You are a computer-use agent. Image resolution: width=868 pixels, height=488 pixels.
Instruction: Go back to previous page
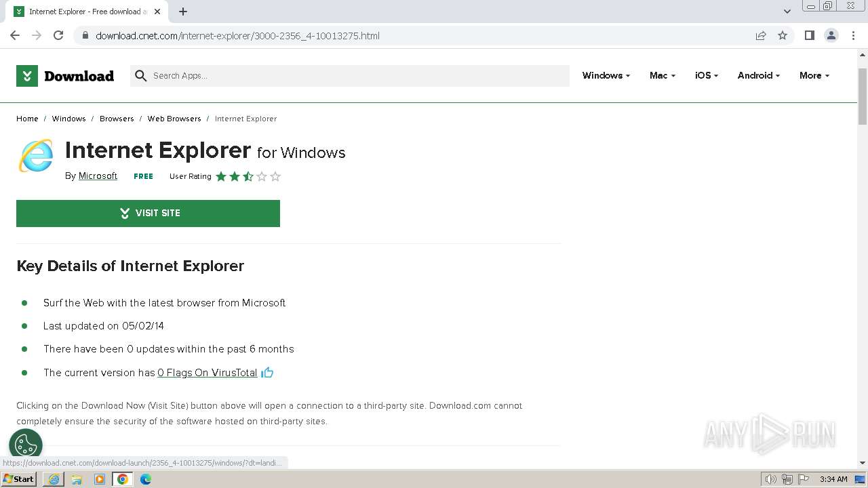pyautogui.click(x=15, y=35)
